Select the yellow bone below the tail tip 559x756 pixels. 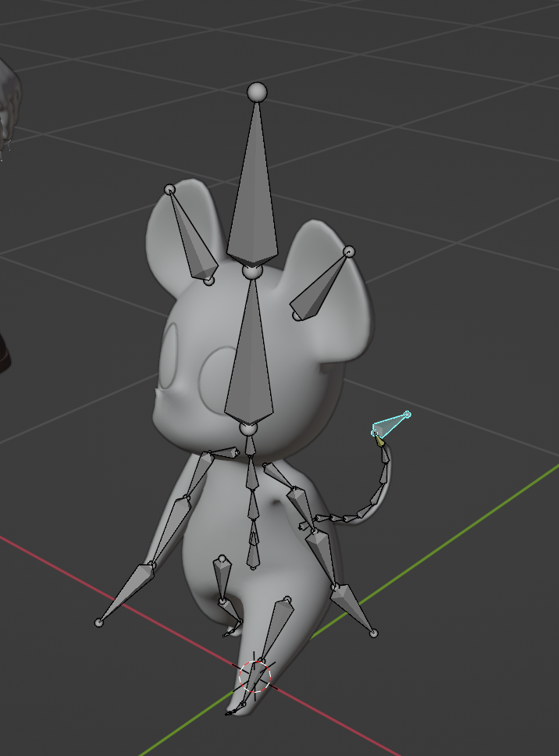[x=379, y=440]
